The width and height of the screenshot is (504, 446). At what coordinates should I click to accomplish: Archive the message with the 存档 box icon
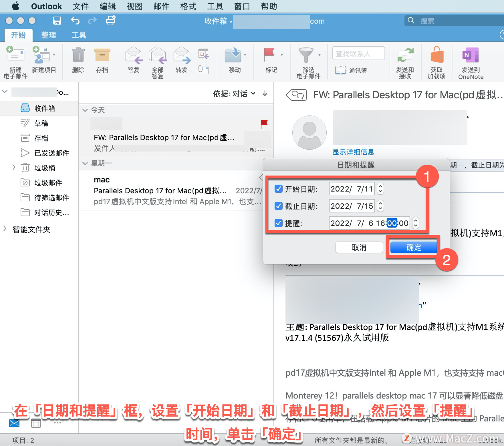pos(102,55)
